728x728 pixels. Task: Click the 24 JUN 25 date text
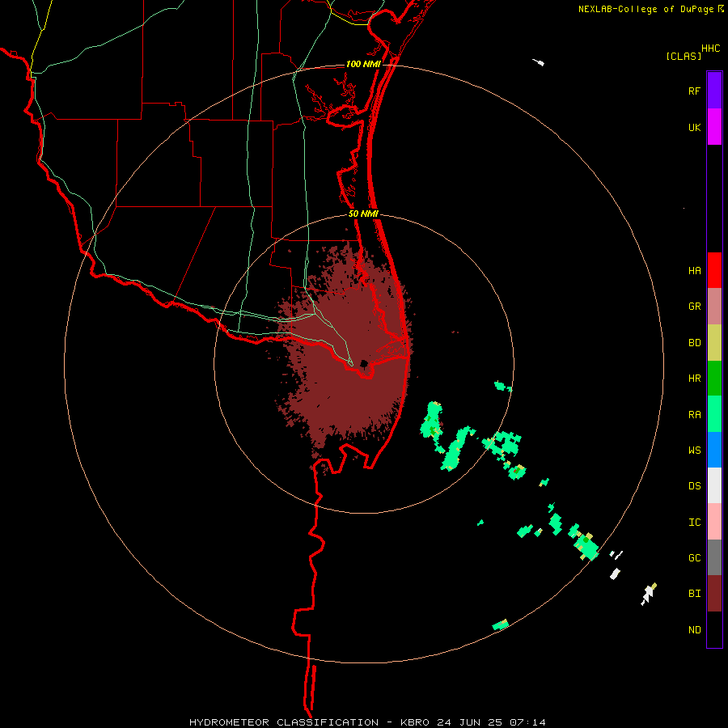coord(469,722)
